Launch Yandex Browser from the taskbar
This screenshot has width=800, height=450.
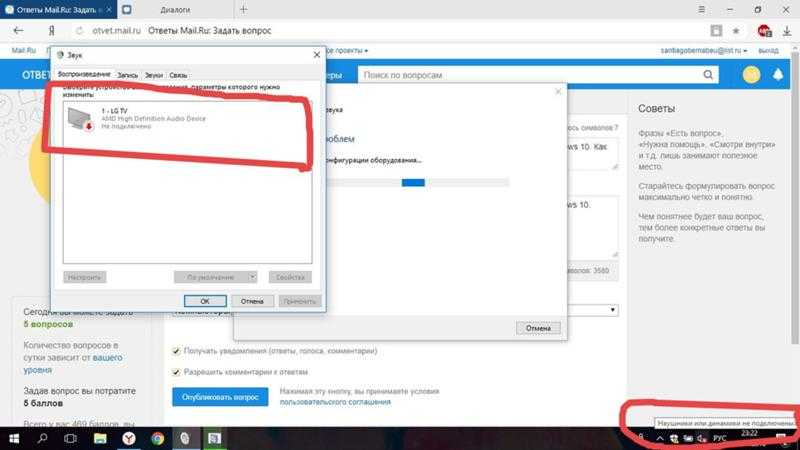tap(129, 438)
